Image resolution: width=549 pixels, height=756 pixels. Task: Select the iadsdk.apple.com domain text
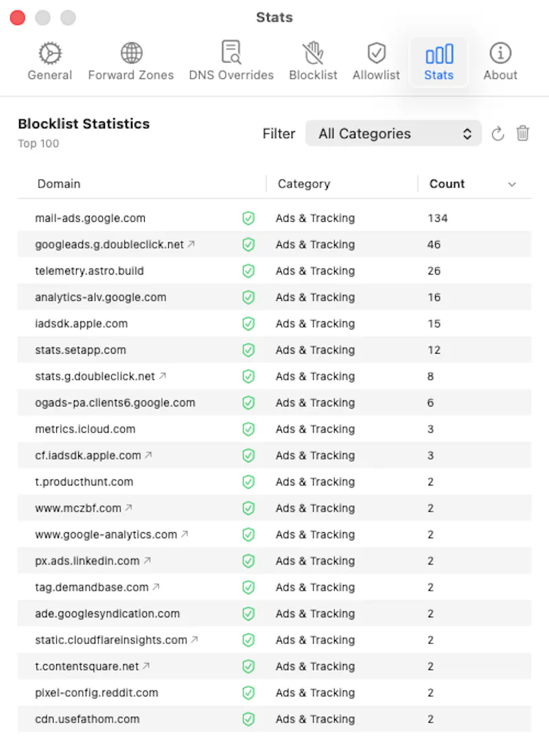tap(82, 323)
